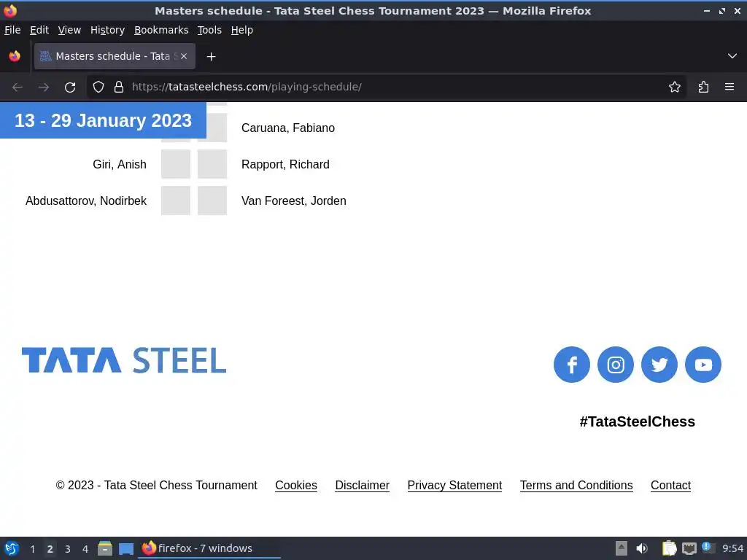Open the volume speaker tray icon

[642, 548]
